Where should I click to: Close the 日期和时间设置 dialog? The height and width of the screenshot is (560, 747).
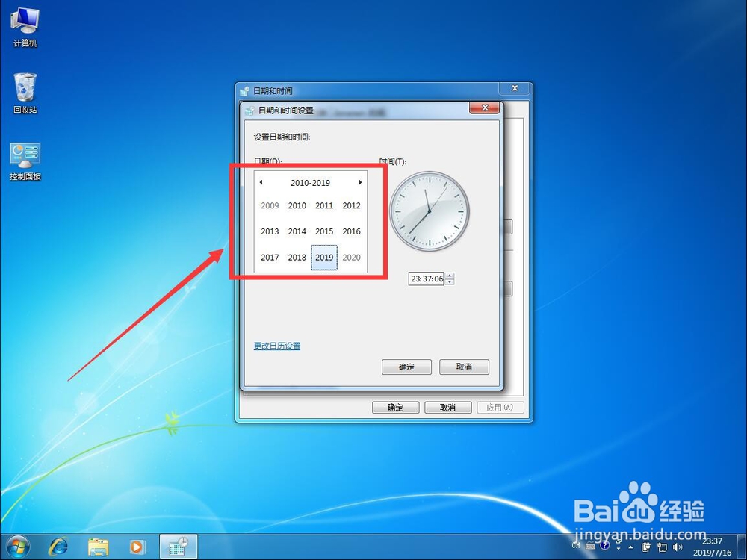click(485, 108)
